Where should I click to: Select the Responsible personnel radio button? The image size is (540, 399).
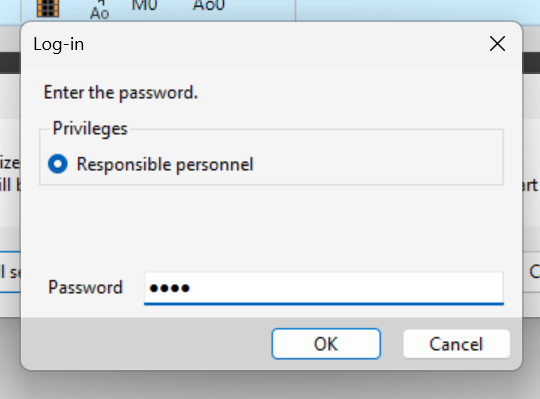58,164
